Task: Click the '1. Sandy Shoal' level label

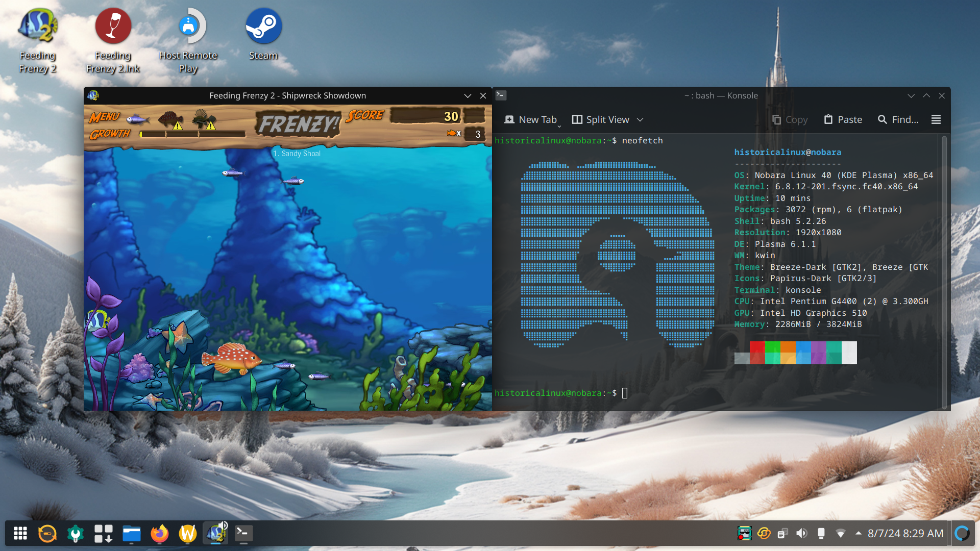Action: coord(297,154)
